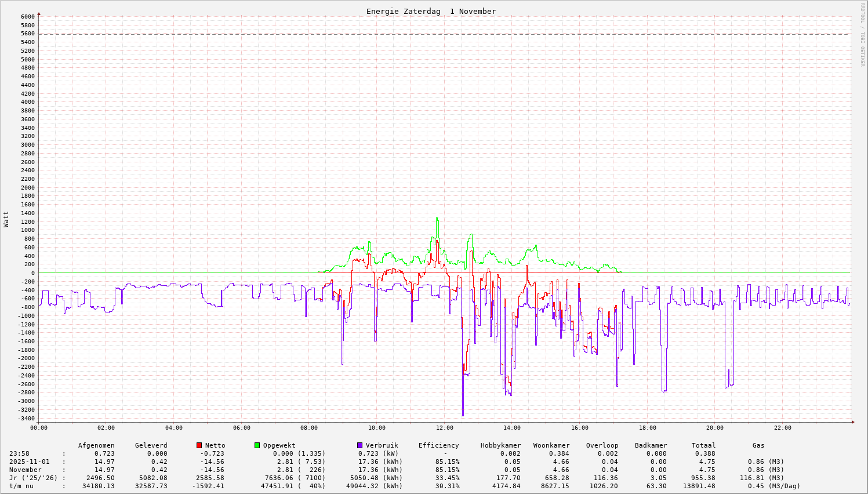Click the 18:00 time axis label

647,428
